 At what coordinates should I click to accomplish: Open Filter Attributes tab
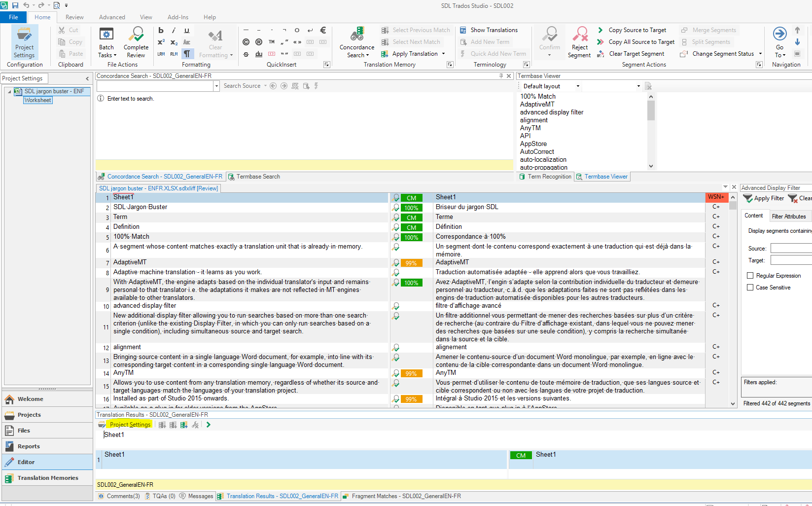coord(788,217)
